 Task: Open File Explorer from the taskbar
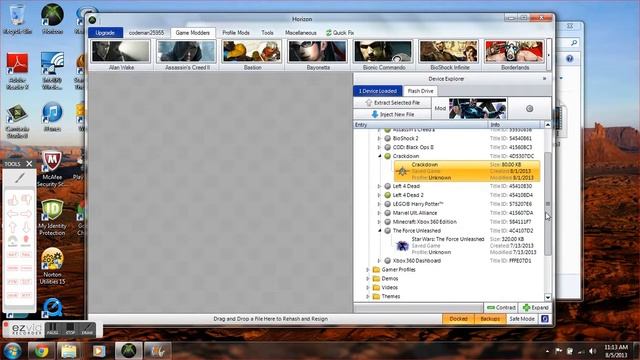click(x=69, y=351)
